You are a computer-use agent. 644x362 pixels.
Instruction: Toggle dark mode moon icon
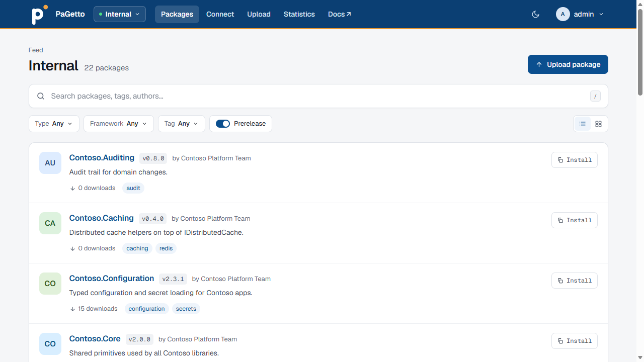536,14
